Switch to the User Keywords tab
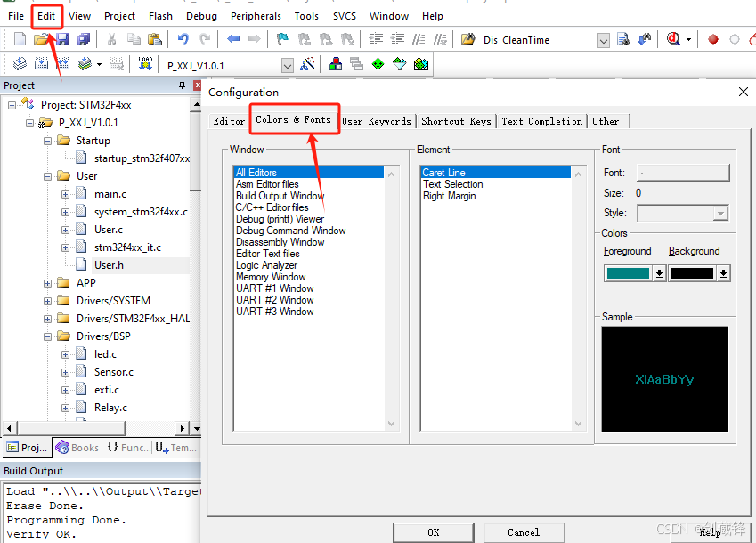Viewport: 756px width, 543px height. pyautogui.click(x=377, y=121)
